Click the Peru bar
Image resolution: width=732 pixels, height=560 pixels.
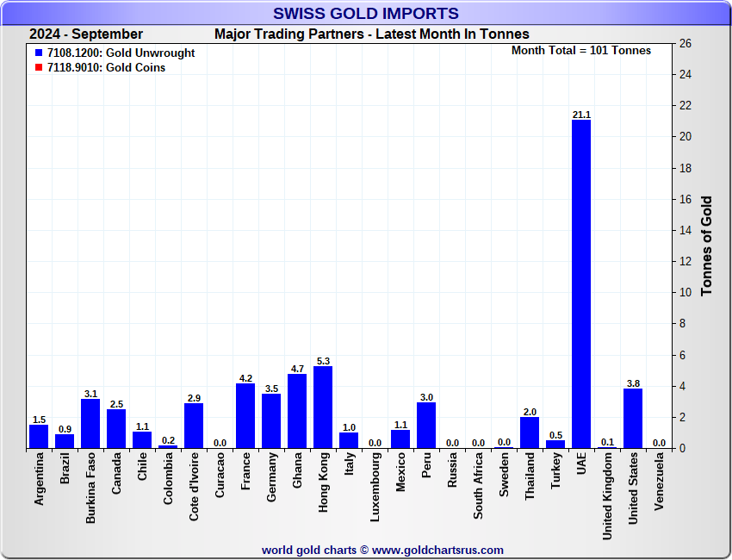[426, 425]
